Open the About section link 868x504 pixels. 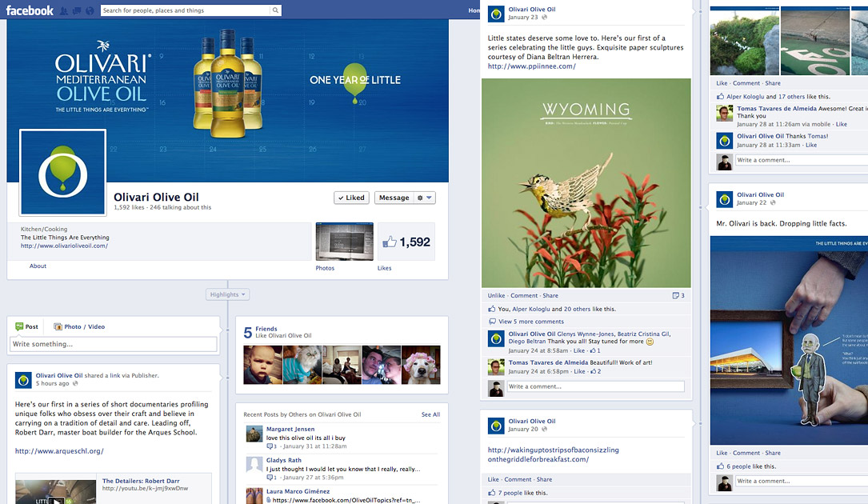pyautogui.click(x=38, y=266)
